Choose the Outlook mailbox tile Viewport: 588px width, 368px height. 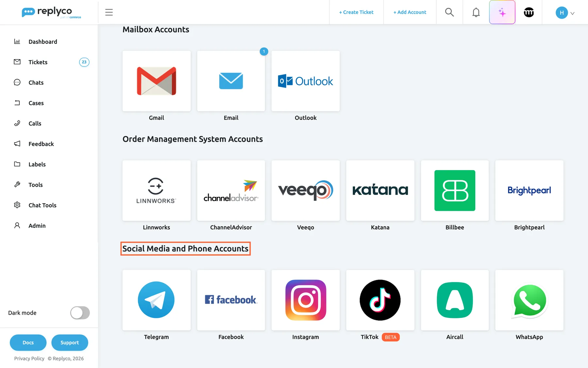point(305,81)
